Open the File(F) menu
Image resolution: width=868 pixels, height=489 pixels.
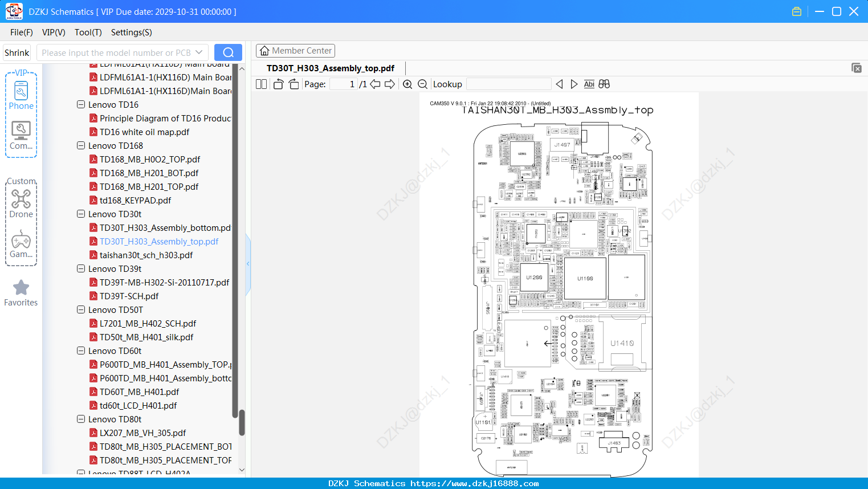coord(22,32)
